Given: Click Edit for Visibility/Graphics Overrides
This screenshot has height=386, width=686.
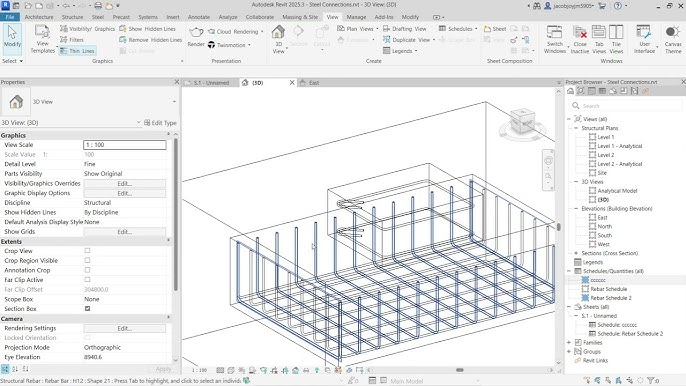Looking at the screenshot, I should (125, 183).
